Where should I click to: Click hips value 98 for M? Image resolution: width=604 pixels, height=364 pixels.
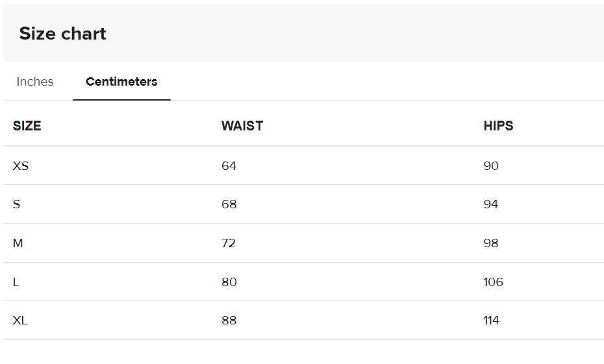click(x=491, y=243)
